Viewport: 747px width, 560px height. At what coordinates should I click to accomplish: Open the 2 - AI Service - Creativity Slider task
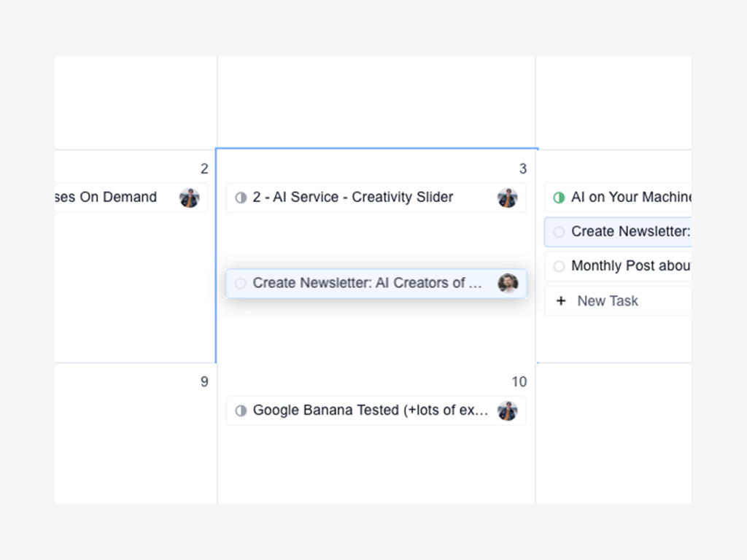point(353,198)
